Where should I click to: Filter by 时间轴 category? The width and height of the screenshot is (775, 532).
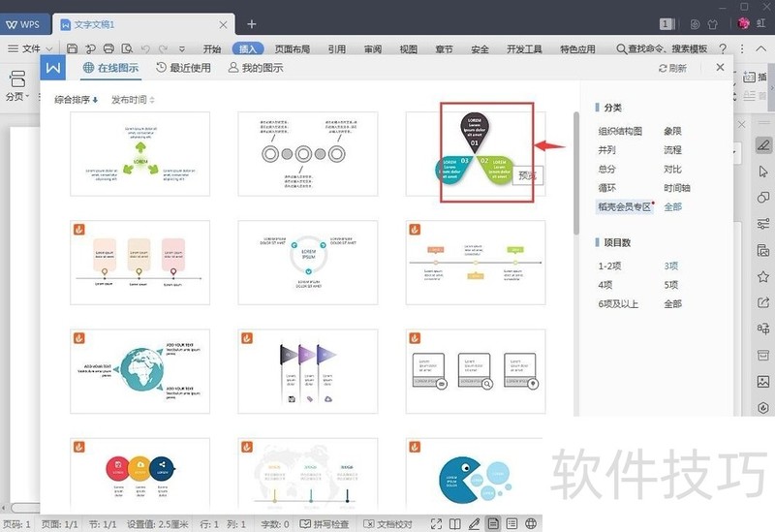(676, 188)
